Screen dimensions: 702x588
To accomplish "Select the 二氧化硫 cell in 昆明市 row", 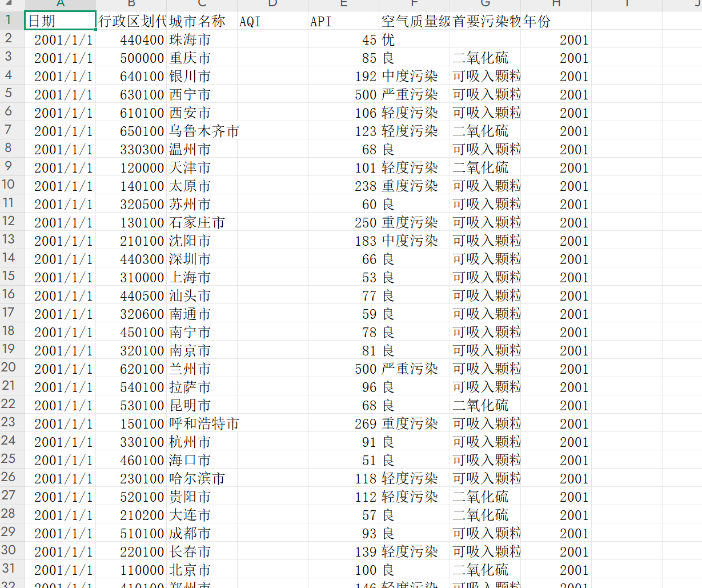I will [485, 406].
